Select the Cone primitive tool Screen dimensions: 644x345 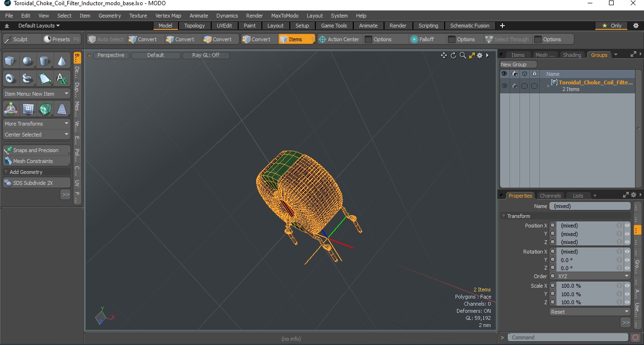click(62, 61)
